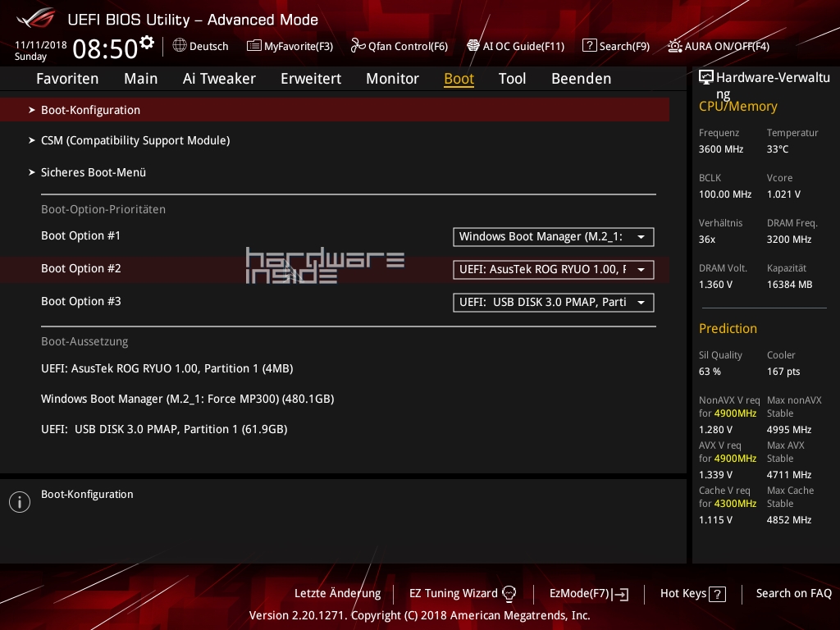Click the EZ Tuning Wizard bulb icon
The width and height of the screenshot is (840, 630).
point(509,594)
